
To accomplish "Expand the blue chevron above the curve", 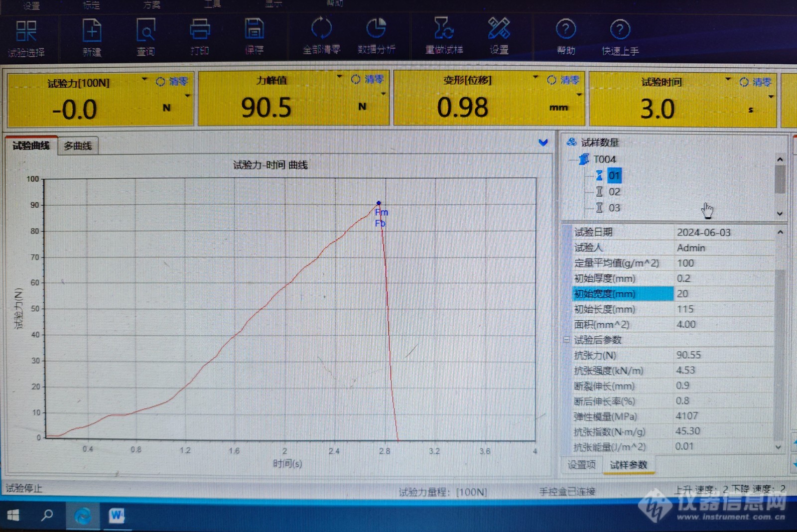I will tap(543, 143).
